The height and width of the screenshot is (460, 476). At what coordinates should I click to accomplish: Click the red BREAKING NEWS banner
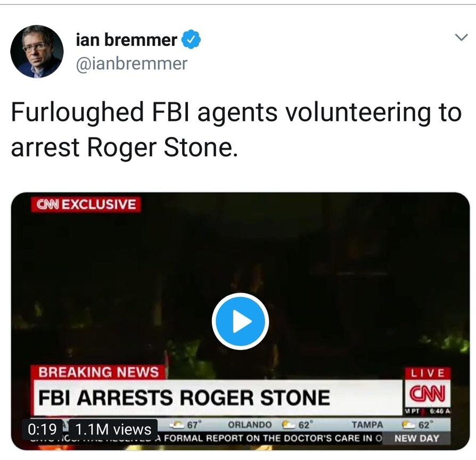click(99, 372)
